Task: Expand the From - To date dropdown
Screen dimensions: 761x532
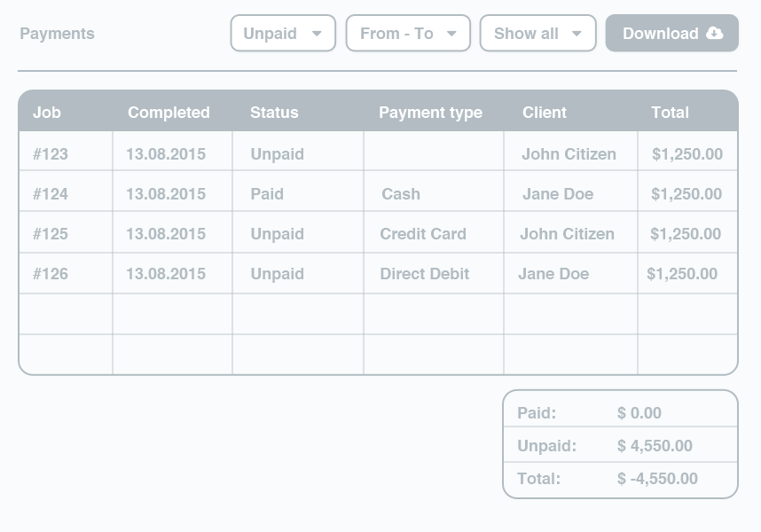Action: pos(408,34)
